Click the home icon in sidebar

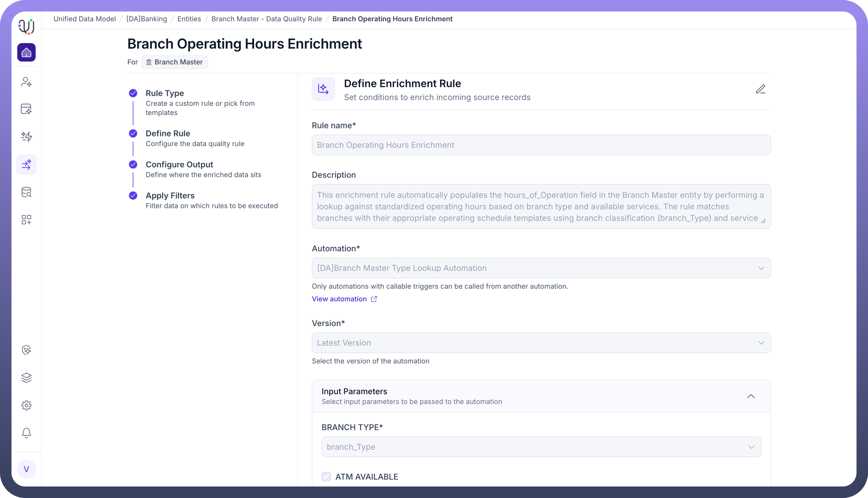pos(26,52)
